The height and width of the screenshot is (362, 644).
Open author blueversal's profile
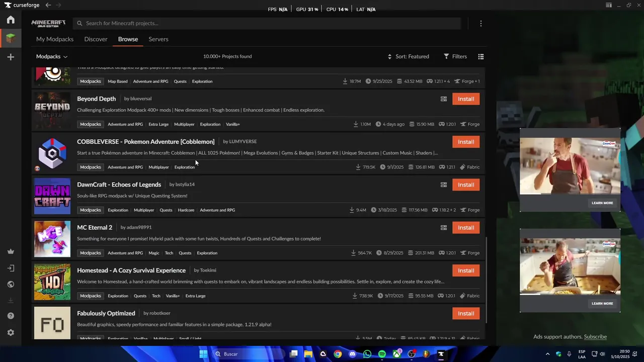point(141,99)
